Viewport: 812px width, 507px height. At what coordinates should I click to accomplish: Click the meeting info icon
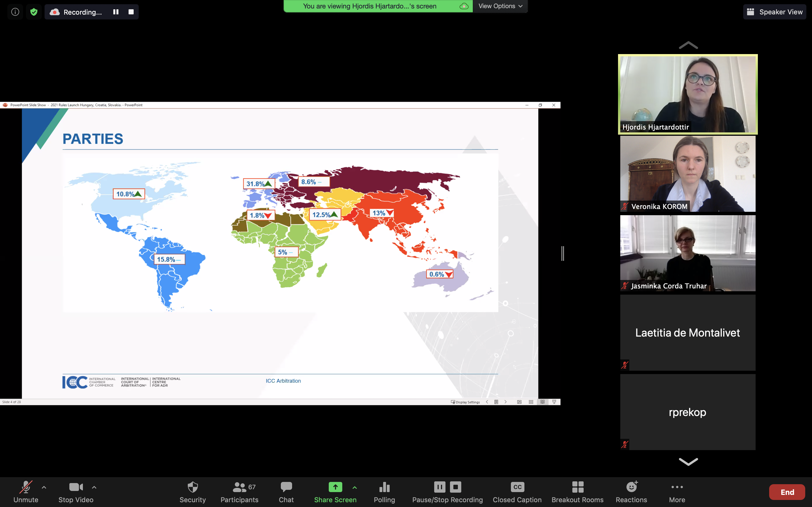[x=15, y=12]
